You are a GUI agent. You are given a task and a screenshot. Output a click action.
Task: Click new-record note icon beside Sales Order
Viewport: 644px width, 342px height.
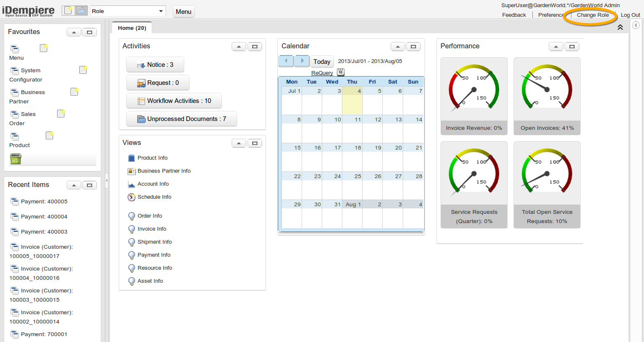pos(61,113)
